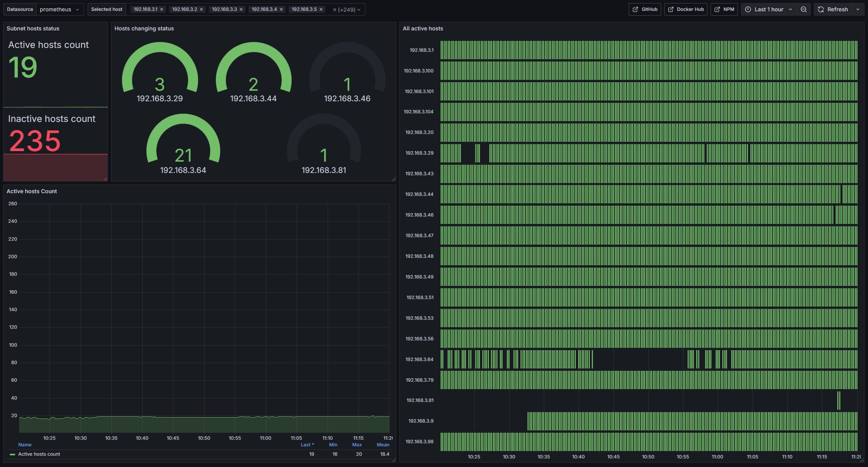Remove 192.168.3.1 from selected hosts
868x467 pixels.
(x=162, y=9)
